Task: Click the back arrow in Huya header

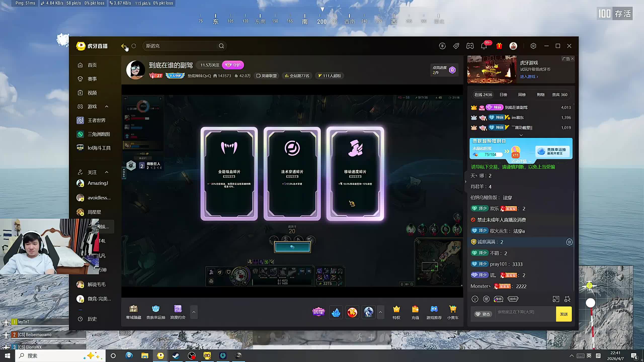Action: point(124,46)
